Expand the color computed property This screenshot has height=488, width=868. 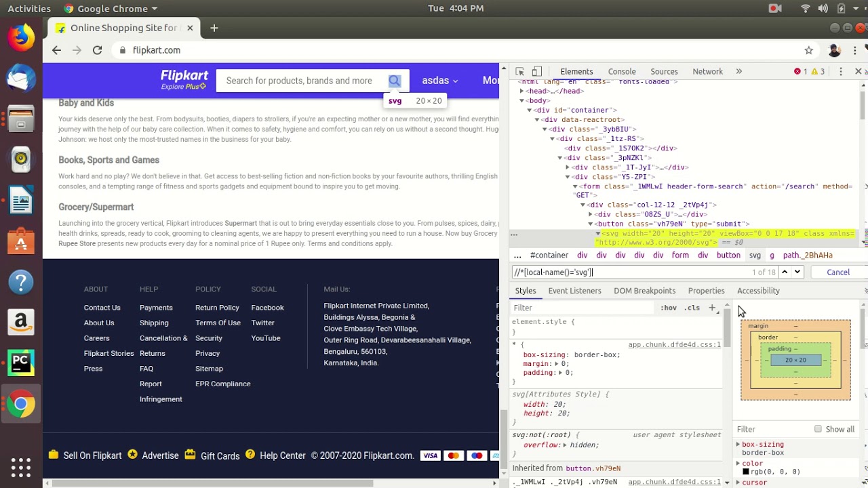click(738, 464)
